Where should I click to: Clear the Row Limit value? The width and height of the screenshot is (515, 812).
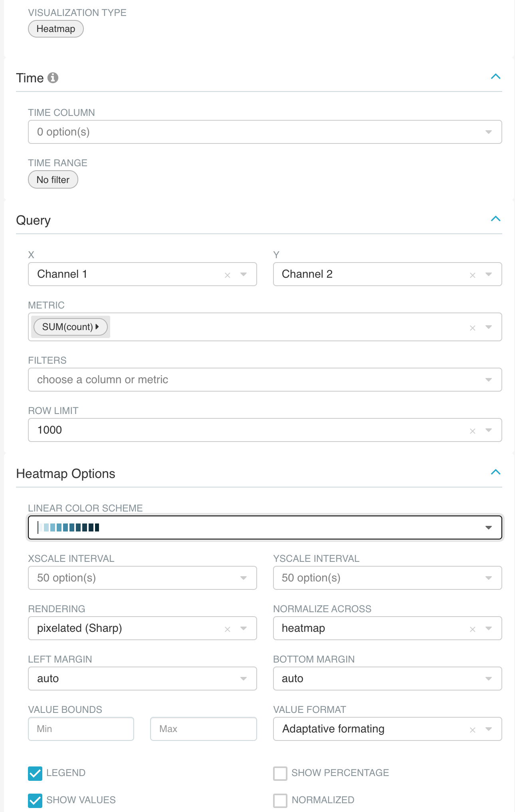(x=472, y=431)
